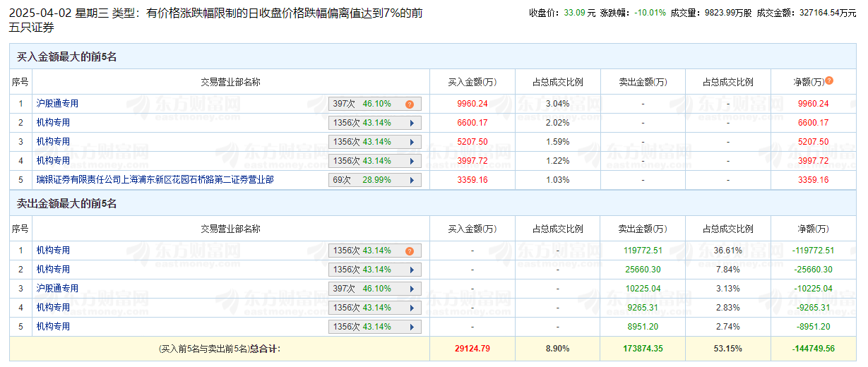Open 机构专用 link at buy-side rank 3
The width and height of the screenshot is (868, 367).
pyautogui.click(x=53, y=142)
